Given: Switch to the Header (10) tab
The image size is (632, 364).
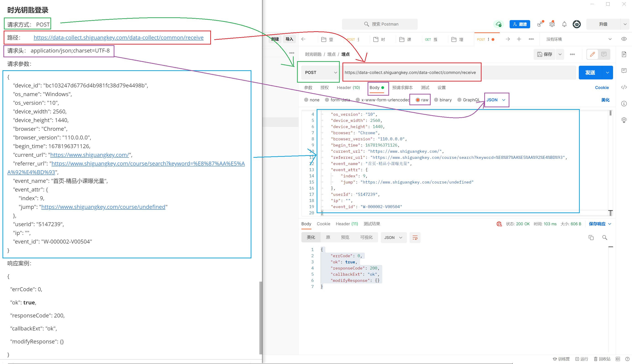Looking at the screenshot, I should [x=348, y=87].
